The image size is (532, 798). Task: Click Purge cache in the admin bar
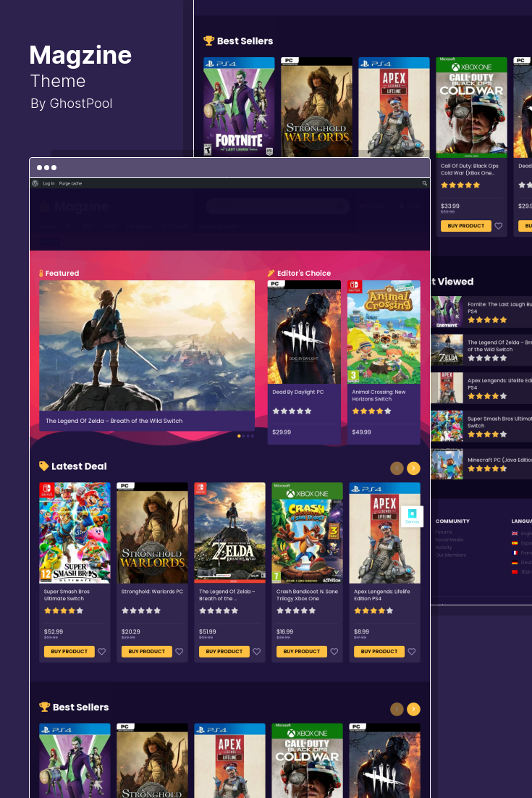click(x=70, y=183)
